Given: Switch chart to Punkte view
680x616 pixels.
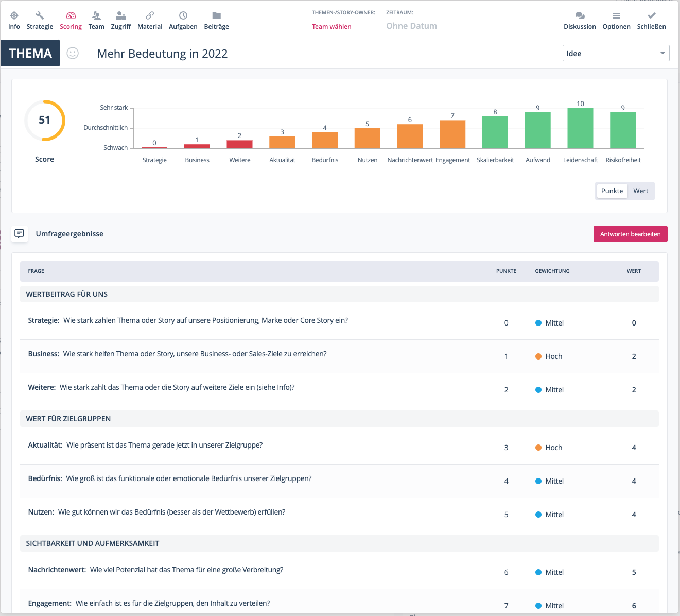Looking at the screenshot, I should 612,191.
